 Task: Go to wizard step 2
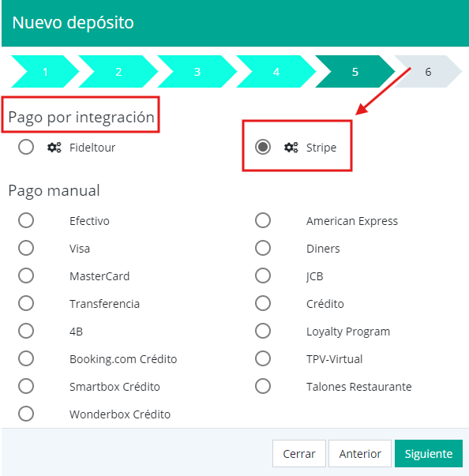pyautogui.click(x=118, y=72)
